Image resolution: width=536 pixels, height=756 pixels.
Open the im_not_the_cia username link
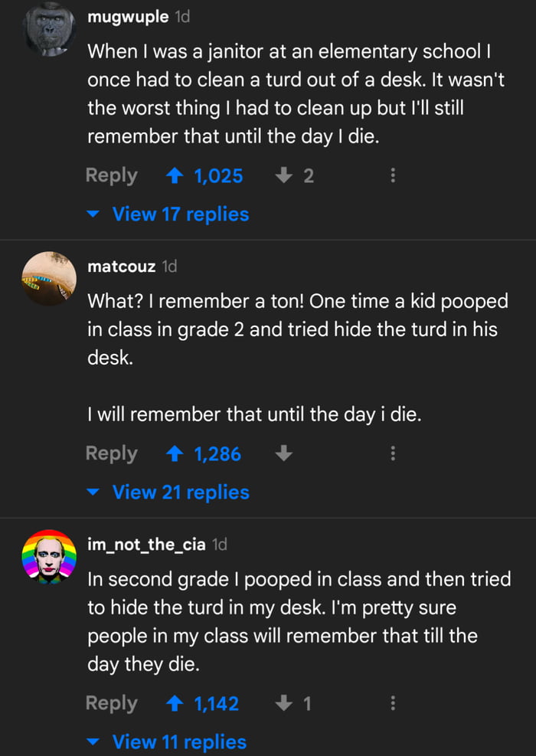pos(146,545)
